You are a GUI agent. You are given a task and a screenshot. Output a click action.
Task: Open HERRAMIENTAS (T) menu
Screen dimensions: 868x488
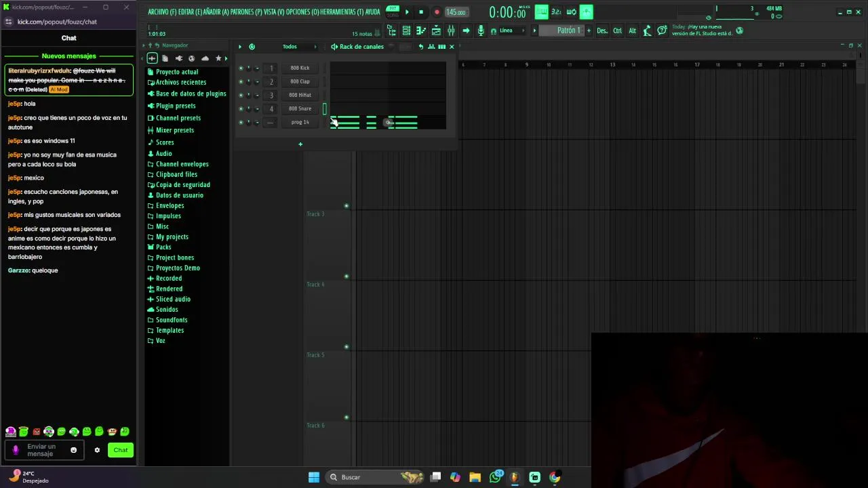pos(342,12)
